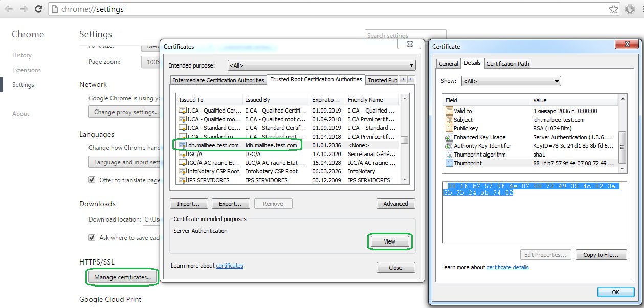The width and height of the screenshot is (644, 308).
Task: Toggle the Offer to translate pages checkbox
Action: tap(92, 180)
